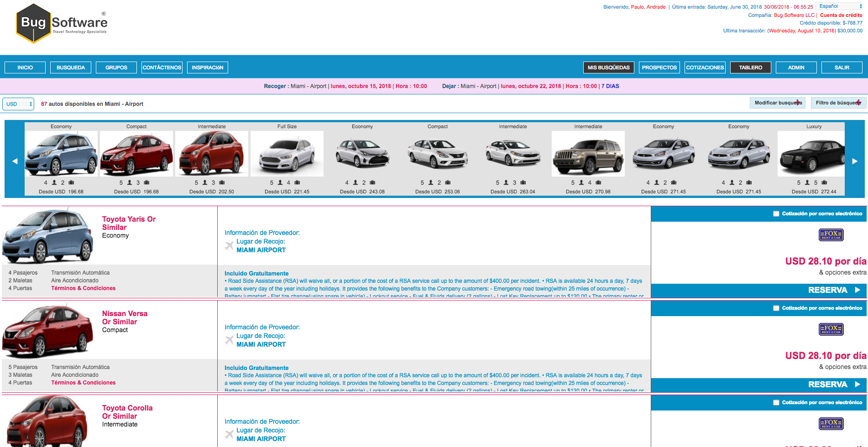Check email quote box for Toyota Corolla
Image resolution: width=868 pixels, height=447 pixels.
tap(776, 403)
